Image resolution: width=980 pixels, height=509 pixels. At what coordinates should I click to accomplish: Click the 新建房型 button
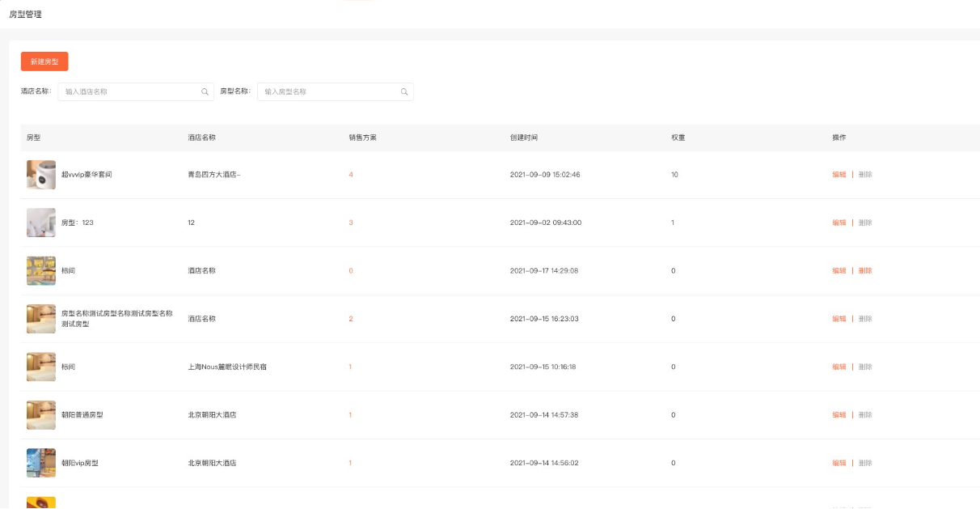click(44, 62)
